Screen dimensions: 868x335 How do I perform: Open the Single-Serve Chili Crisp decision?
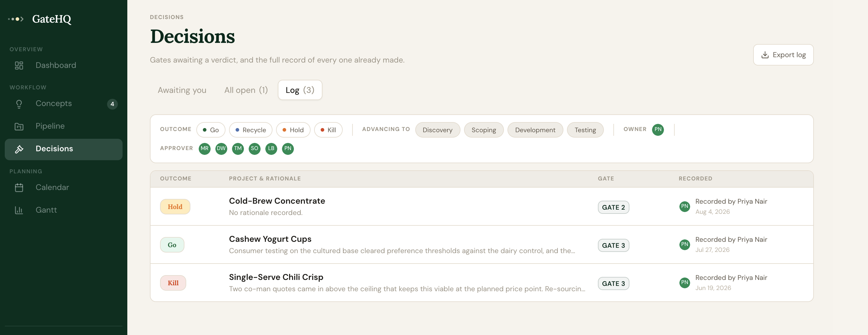pos(482,283)
